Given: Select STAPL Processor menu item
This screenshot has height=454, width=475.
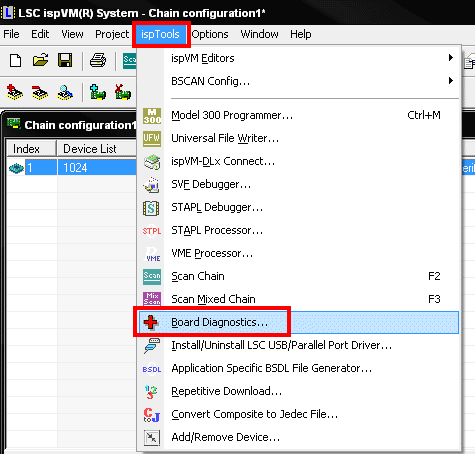Looking at the screenshot, I should (x=299, y=230).
